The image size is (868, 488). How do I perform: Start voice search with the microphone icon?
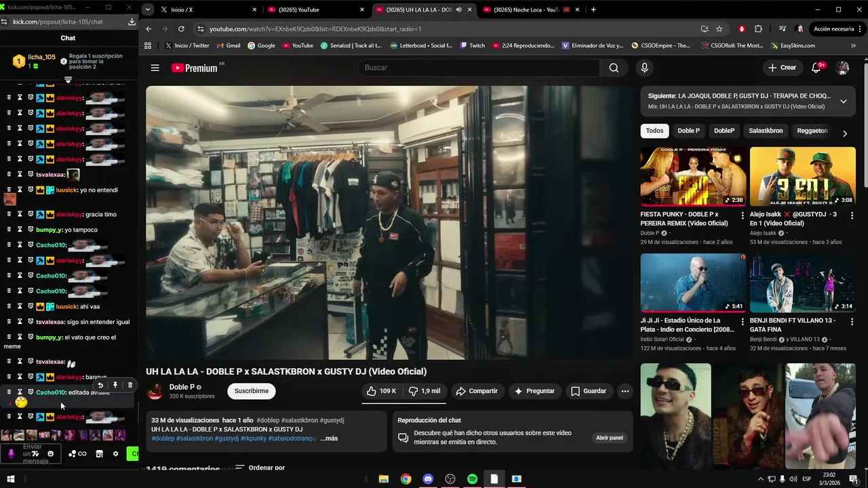coord(644,68)
